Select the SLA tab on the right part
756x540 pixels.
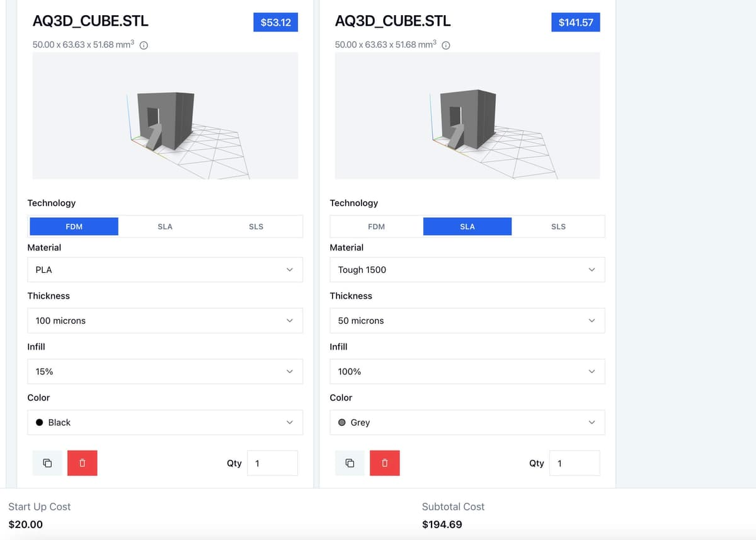tap(467, 226)
